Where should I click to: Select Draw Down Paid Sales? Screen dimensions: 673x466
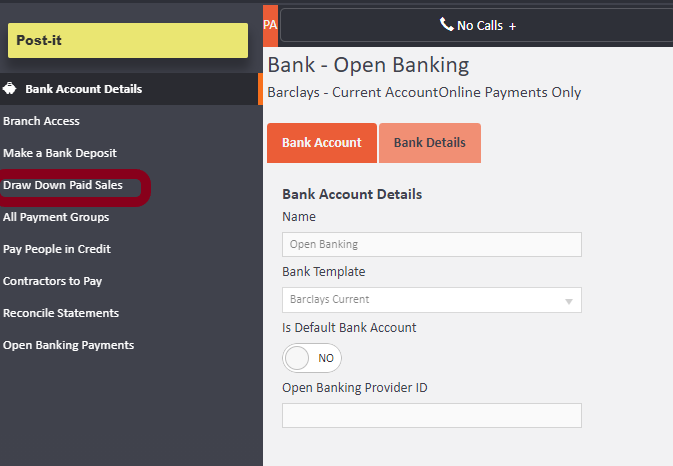pos(63,185)
